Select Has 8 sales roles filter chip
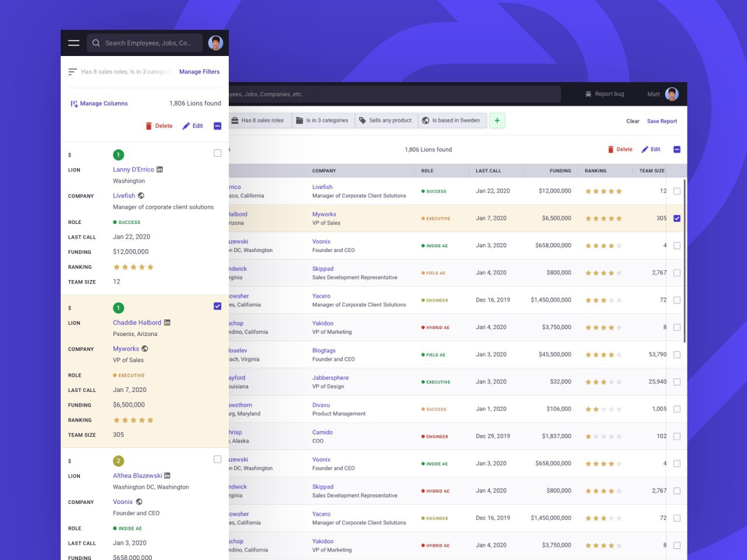This screenshot has width=747, height=560. click(x=260, y=121)
